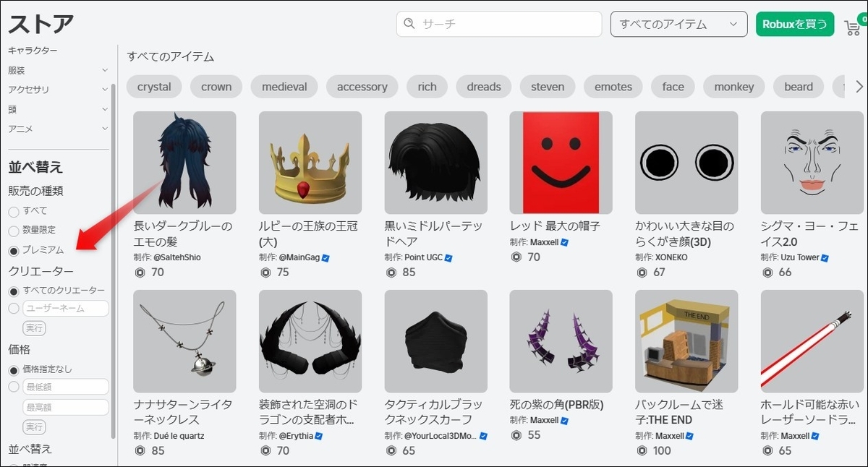Select 価格指定なし price radio

14,369
